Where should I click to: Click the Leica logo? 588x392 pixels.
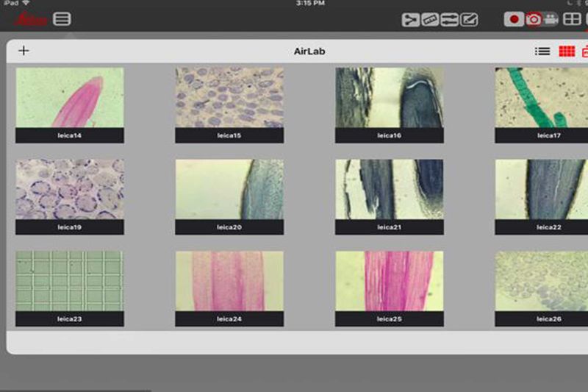coord(31,19)
